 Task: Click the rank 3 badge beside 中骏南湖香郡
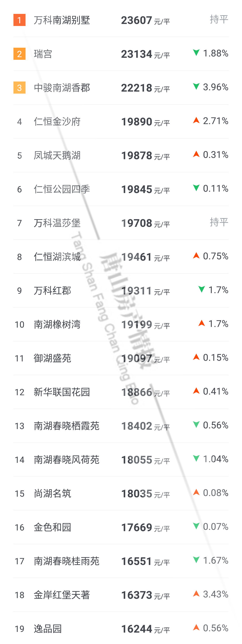[19, 88]
